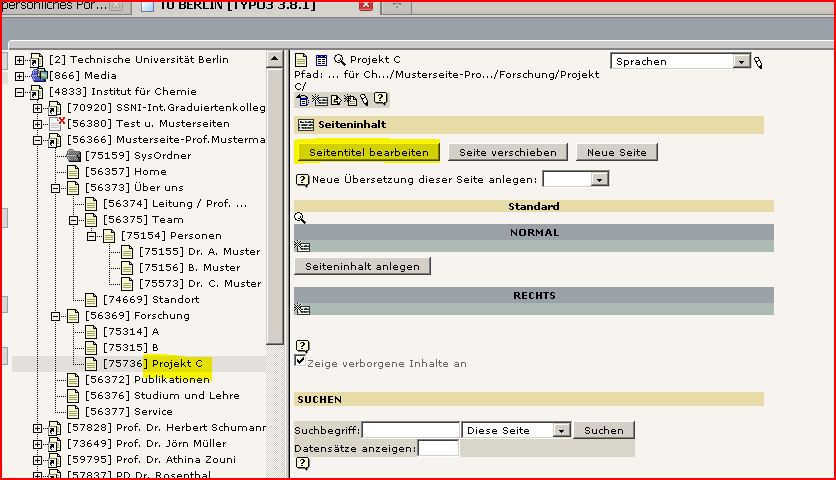836x480 pixels.
Task: Click Seitentitel bearbeiten button
Action: click(369, 153)
